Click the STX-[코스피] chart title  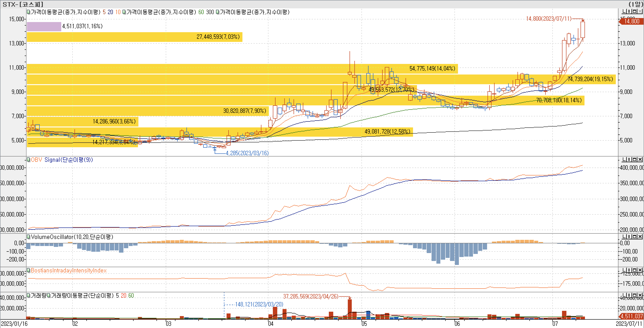(x=23, y=4)
